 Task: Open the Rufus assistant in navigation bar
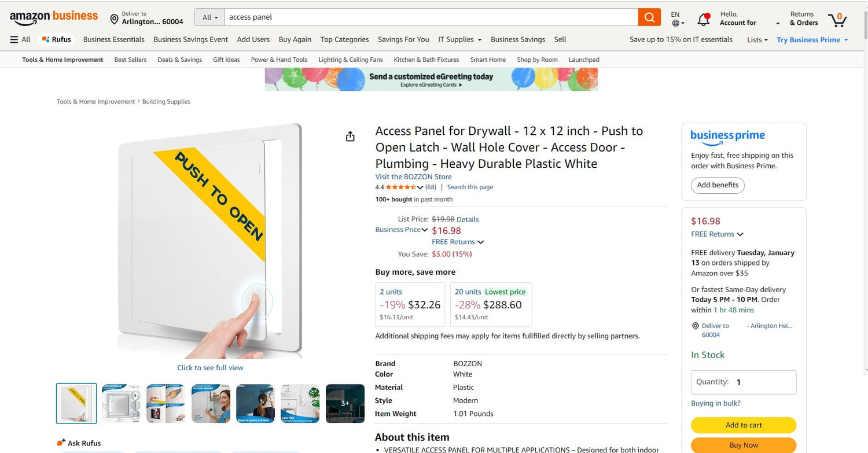(57, 39)
